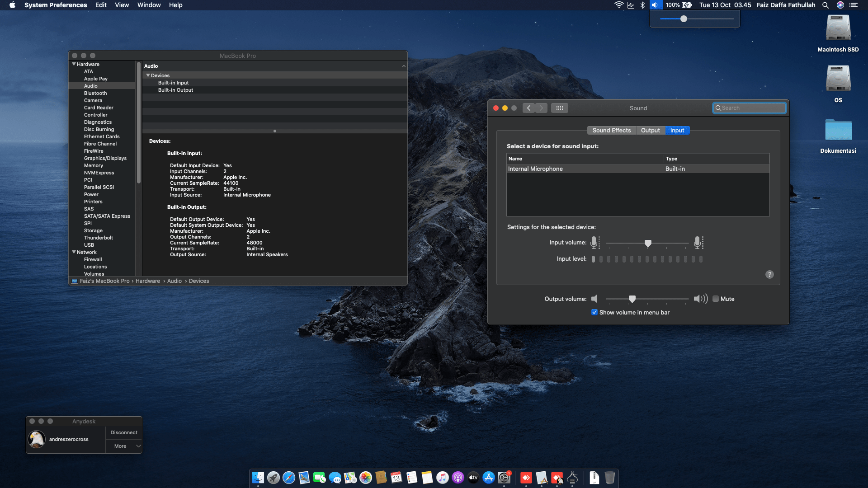The width and height of the screenshot is (868, 488).
Task: Open FaceTime in the Dock
Action: pos(320,478)
